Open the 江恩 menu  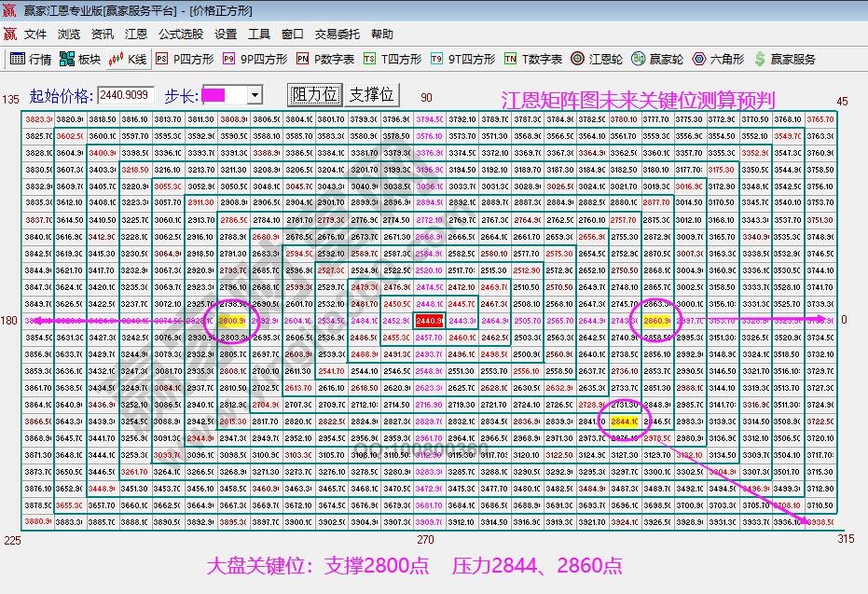pyautogui.click(x=136, y=34)
